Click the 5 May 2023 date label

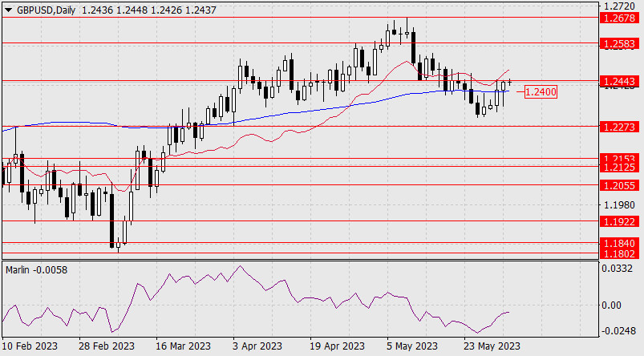[412, 346]
